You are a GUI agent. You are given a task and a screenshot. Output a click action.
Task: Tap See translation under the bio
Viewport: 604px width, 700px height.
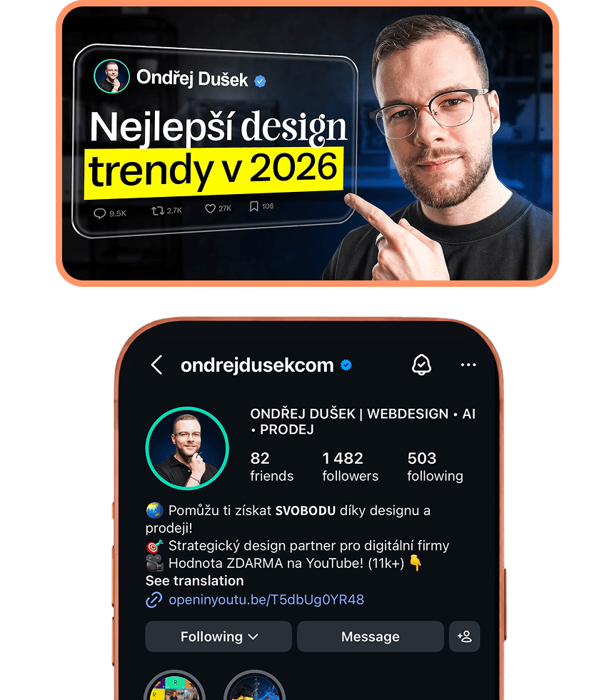[195, 581]
